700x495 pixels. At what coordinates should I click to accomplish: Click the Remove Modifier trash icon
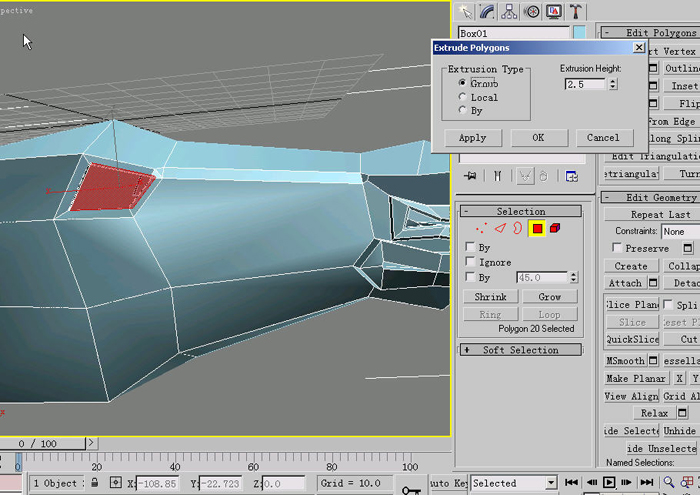pyautogui.click(x=543, y=176)
